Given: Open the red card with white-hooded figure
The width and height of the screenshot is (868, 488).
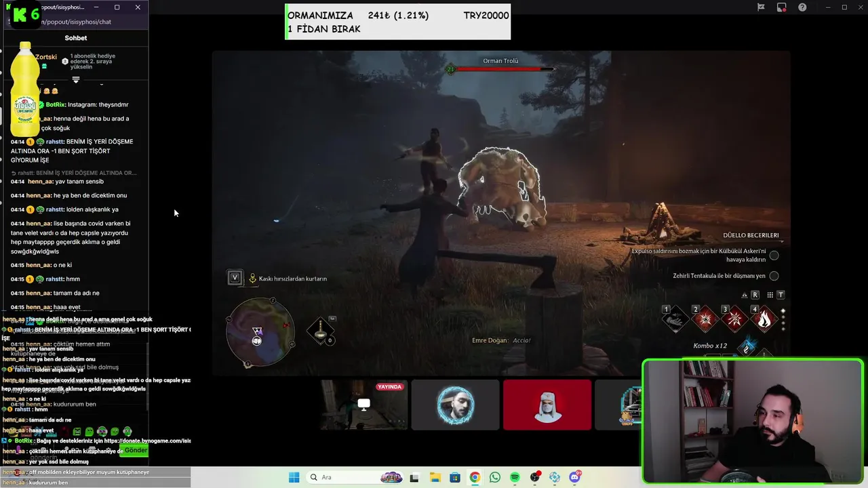Looking at the screenshot, I should pos(547,405).
